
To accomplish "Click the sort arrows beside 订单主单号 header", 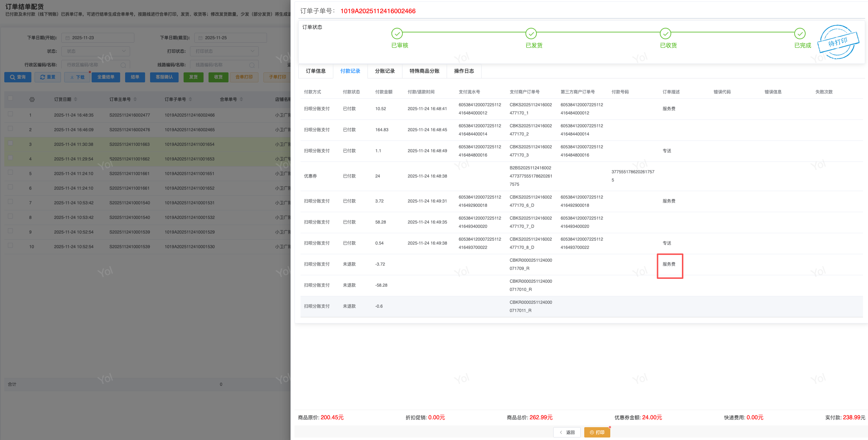I will pos(135,99).
